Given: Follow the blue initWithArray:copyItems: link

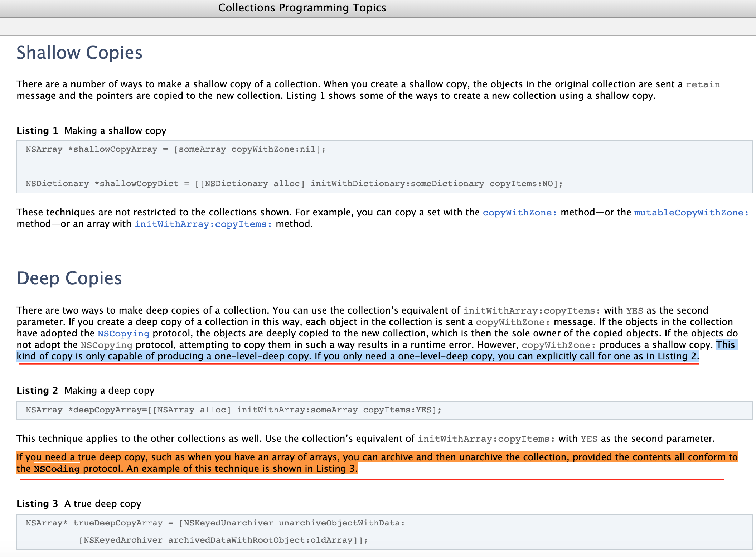Looking at the screenshot, I should click(x=203, y=224).
